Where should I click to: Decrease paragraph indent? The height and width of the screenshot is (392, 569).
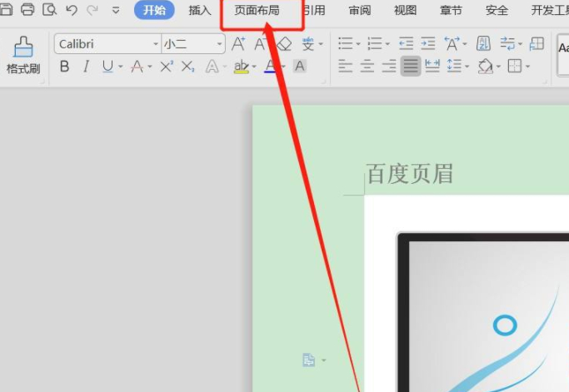tap(406, 43)
